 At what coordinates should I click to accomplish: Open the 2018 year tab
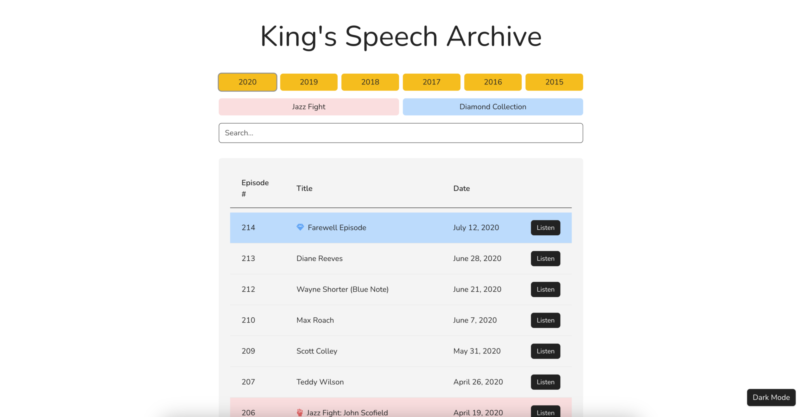[370, 82]
